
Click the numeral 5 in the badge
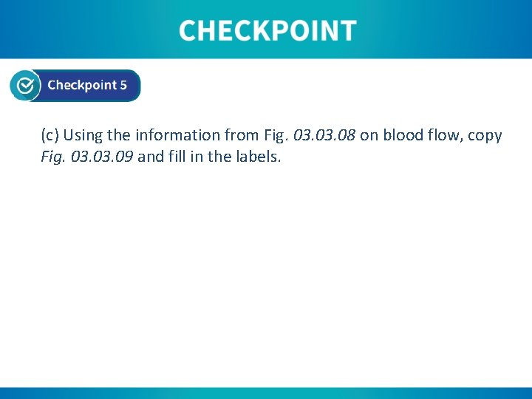tap(123, 85)
